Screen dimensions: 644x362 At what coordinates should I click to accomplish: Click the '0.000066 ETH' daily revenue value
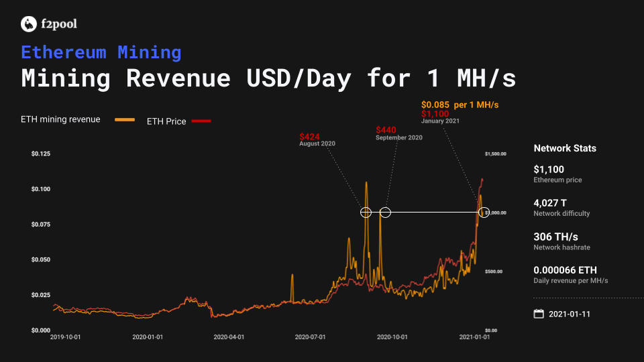(565, 270)
